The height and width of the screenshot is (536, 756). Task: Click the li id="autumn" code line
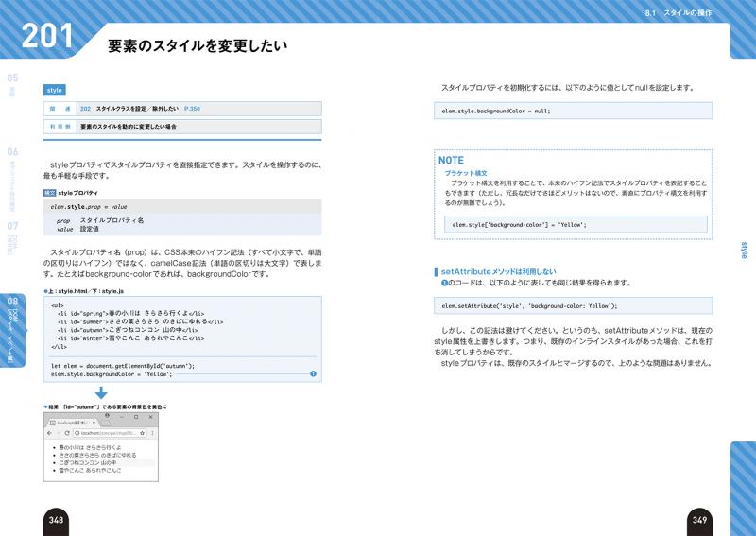tap(128, 330)
